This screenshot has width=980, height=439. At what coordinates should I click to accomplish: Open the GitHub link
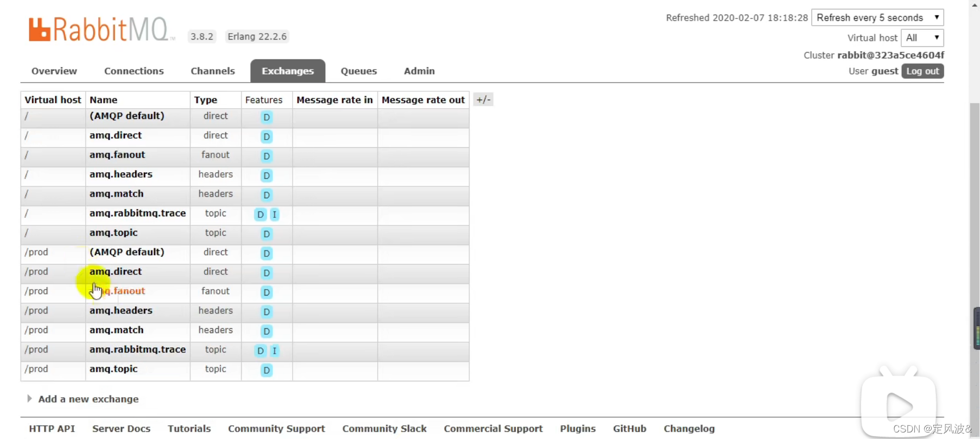pyautogui.click(x=629, y=429)
